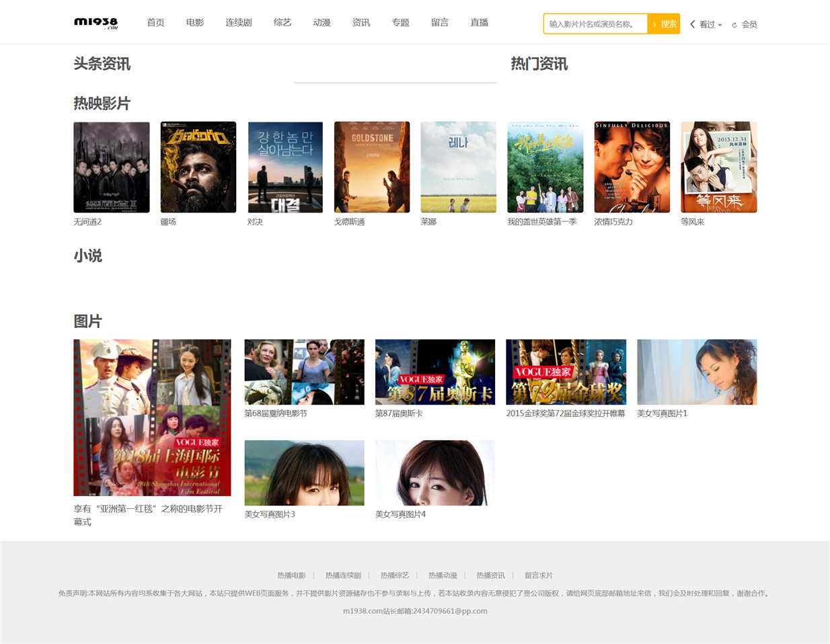Open the 热播电影 footer link
The height and width of the screenshot is (644, 830).
pos(291,575)
